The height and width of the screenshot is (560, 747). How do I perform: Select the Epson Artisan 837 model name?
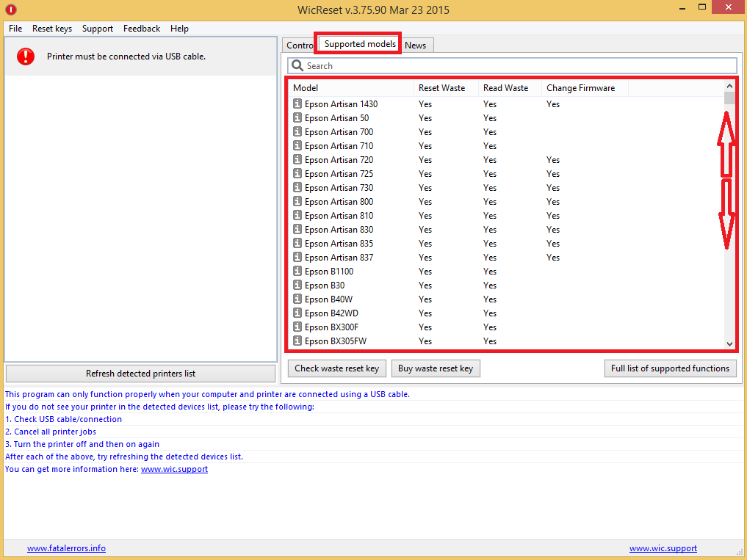coord(339,257)
